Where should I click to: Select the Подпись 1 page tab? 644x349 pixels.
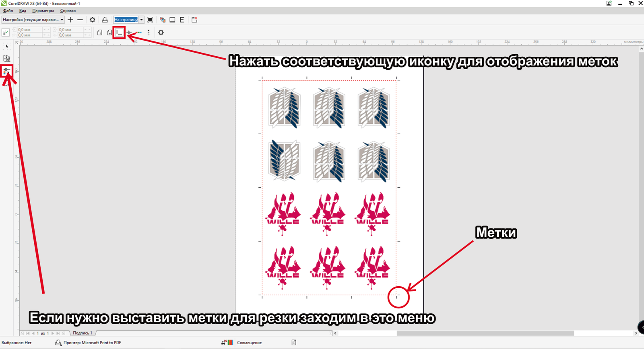coord(83,333)
